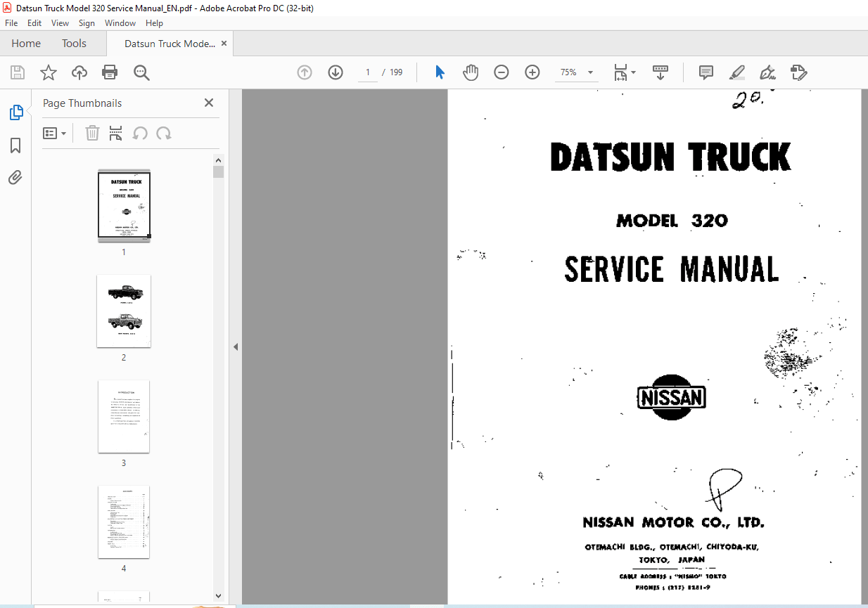The image size is (868, 608).
Task: Close the Datsun Truck document tab
Action: [224, 44]
